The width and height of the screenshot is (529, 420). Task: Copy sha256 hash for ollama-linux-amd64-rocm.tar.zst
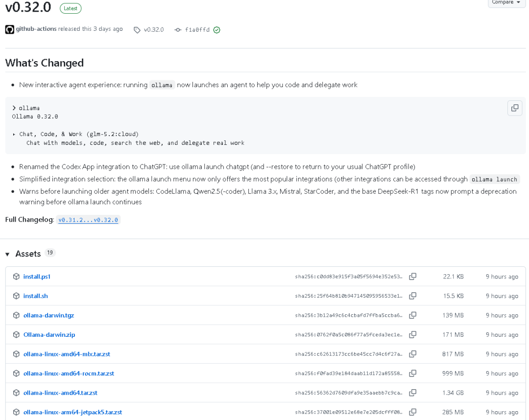pos(412,373)
